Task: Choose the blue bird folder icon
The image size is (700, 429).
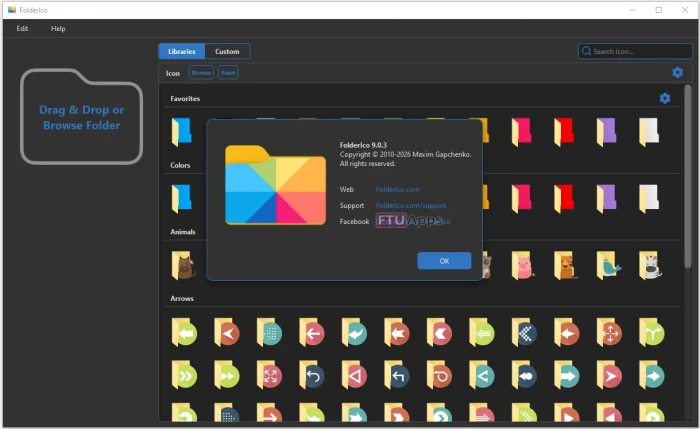Action: tap(607, 265)
